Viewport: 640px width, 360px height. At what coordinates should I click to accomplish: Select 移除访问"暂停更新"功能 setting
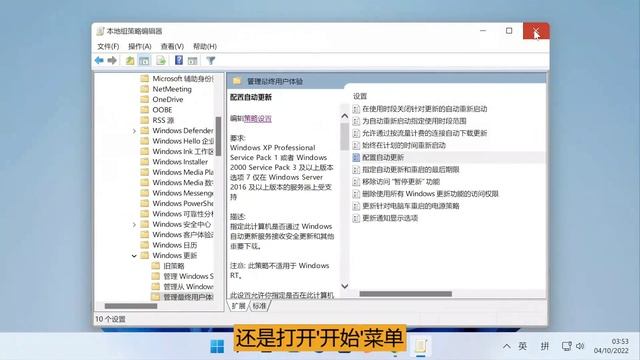(x=401, y=182)
